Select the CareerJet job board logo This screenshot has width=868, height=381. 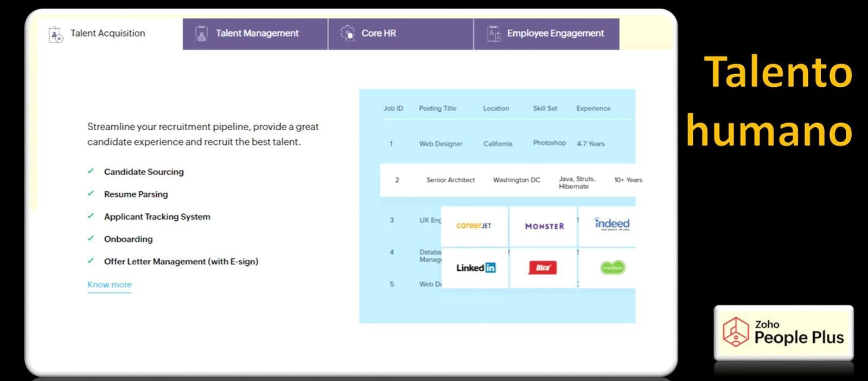click(474, 226)
